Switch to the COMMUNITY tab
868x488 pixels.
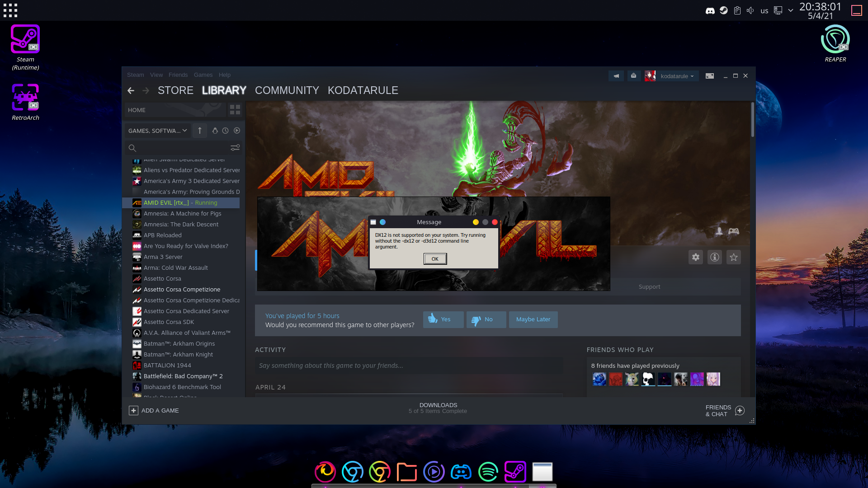pyautogui.click(x=287, y=90)
